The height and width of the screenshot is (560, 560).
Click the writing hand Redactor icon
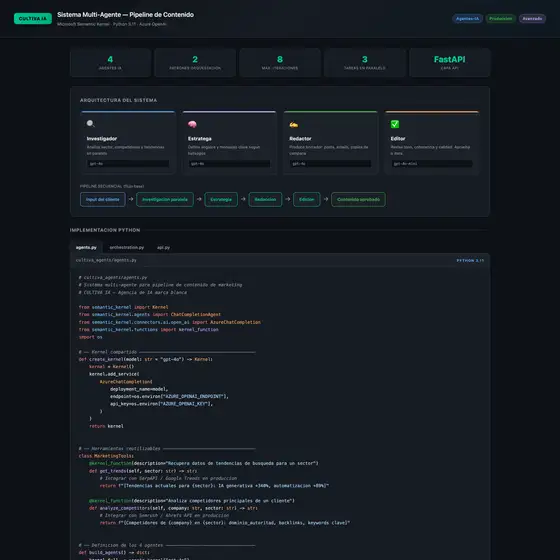[294, 124]
